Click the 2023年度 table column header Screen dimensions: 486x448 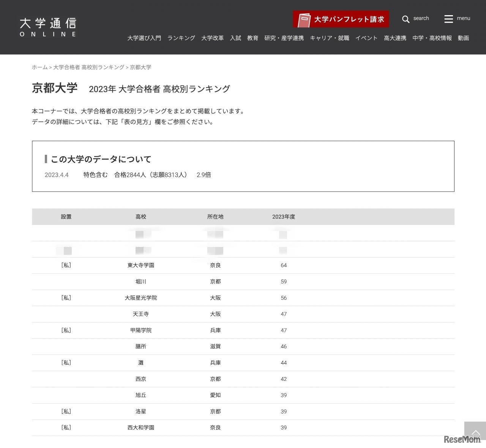point(284,217)
